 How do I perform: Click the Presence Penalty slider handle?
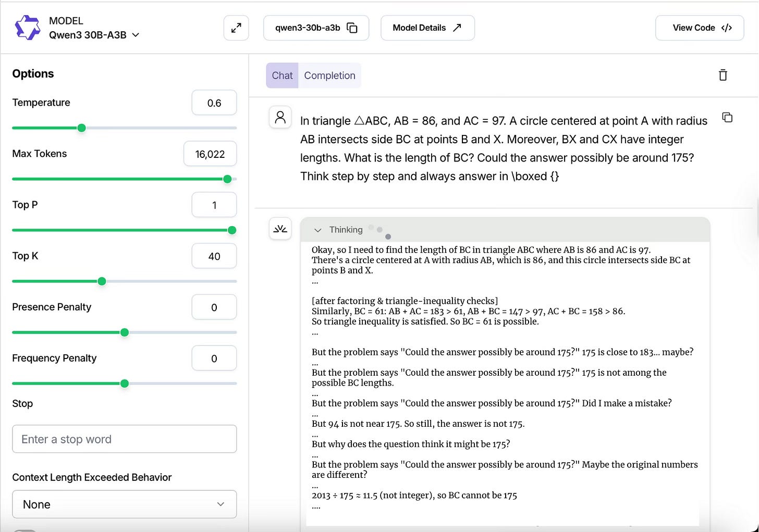[x=125, y=332]
